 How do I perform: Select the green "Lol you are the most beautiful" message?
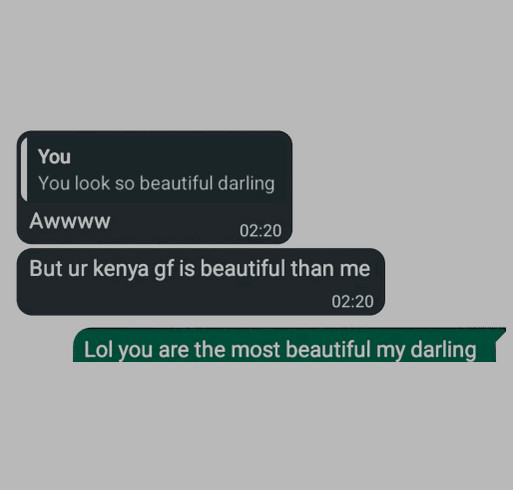point(289,345)
